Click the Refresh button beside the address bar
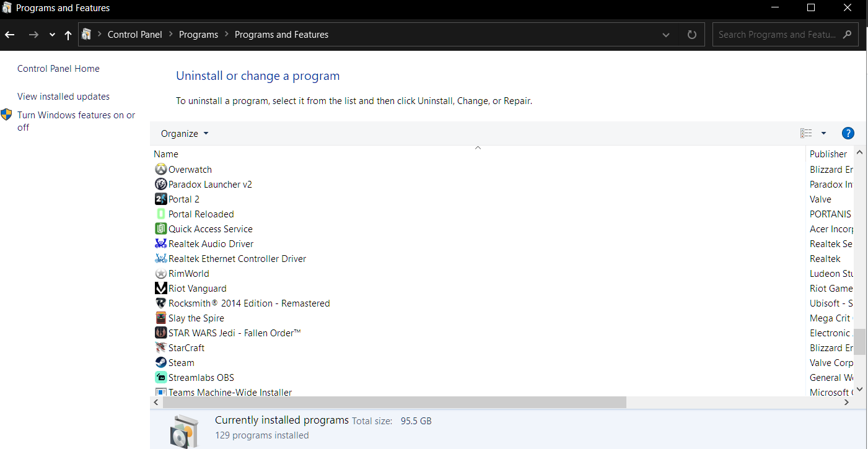Screen dimensions: 868x449 [x=692, y=35]
